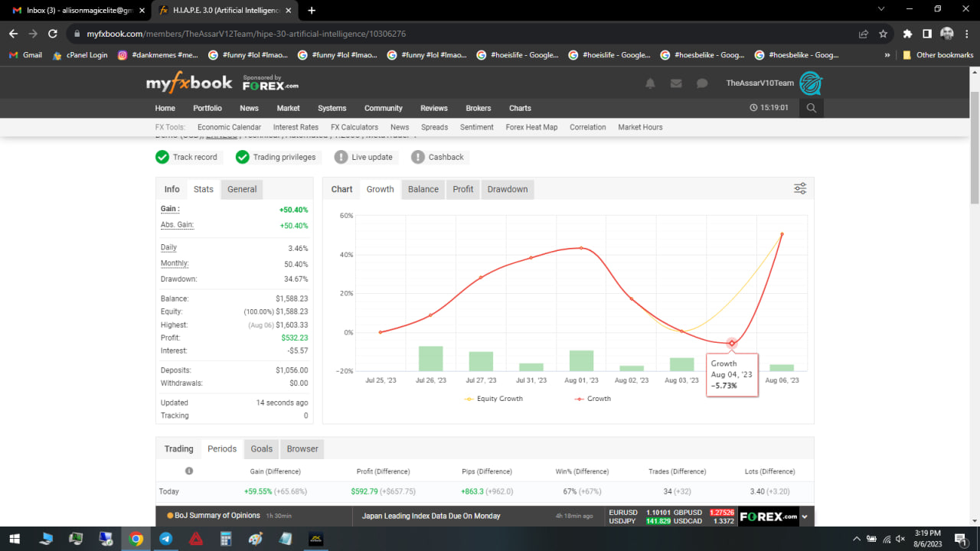980x551 pixels.
Task: Expand hidden bookmarks with the double chevron
Action: (887, 55)
